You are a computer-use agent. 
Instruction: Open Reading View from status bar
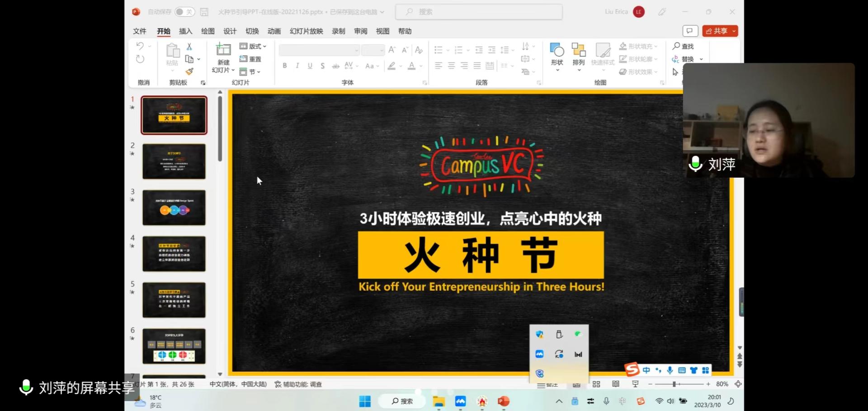pos(616,384)
